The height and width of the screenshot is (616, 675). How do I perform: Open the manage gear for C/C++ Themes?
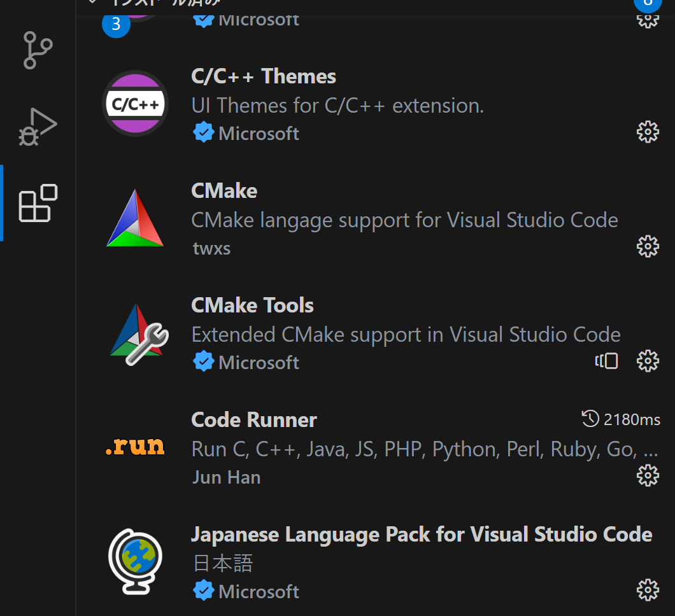[x=648, y=132]
